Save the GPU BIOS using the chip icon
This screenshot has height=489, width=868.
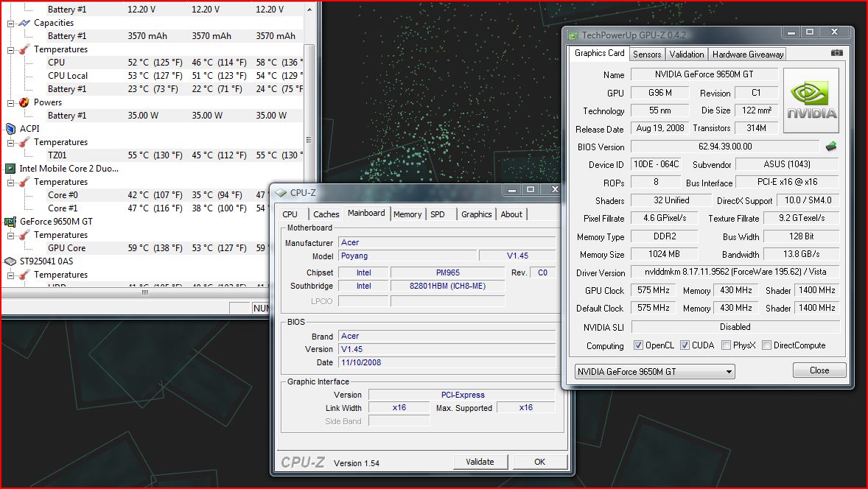tap(831, 147)
